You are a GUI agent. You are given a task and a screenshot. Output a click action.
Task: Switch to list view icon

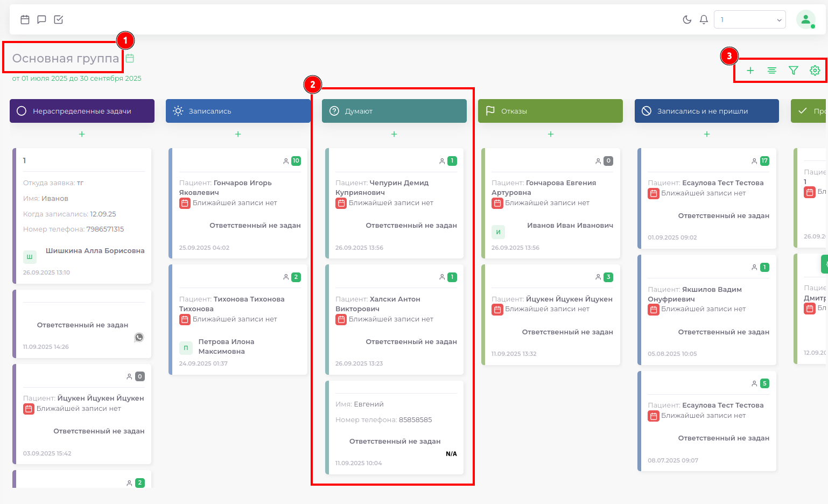point(771,71)
